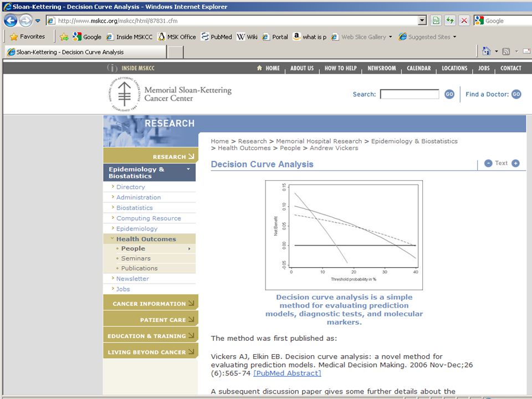The image size is (532, 399).
Task: Expand the PATIENT CARE section
Action: tap(151, 320)
